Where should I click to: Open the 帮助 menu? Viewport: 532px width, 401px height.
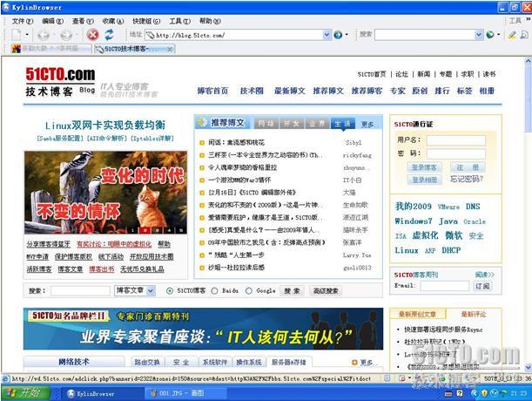[x=210, y=21]
